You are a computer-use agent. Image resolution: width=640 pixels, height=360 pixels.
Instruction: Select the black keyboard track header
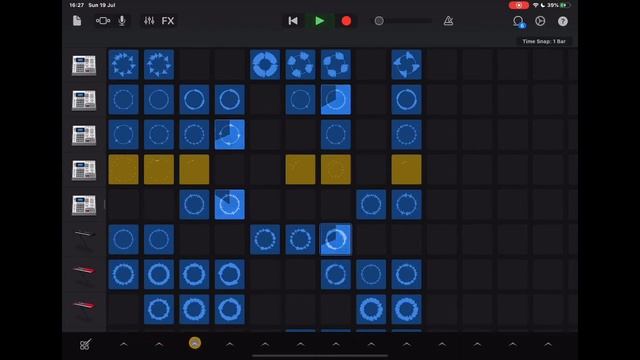point(84,240)
